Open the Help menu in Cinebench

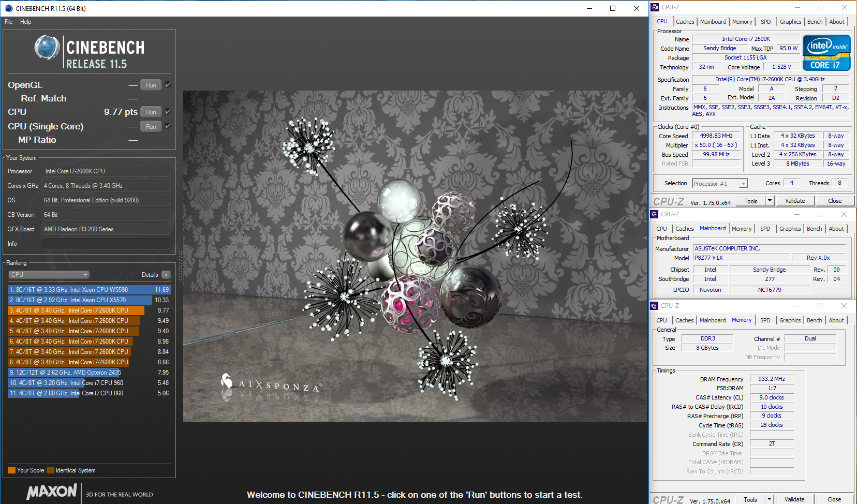click(26, 22)
